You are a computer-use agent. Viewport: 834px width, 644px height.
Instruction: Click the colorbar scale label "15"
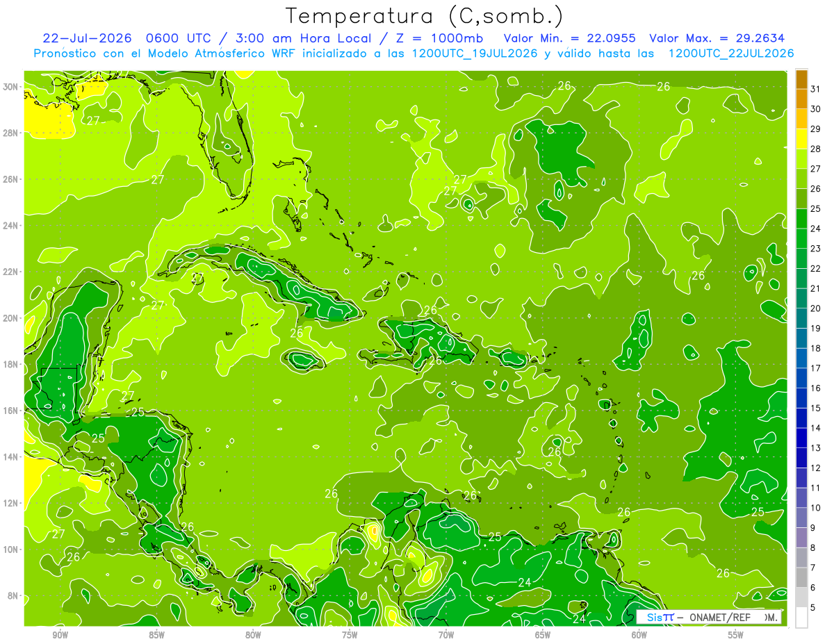(816, 408)
